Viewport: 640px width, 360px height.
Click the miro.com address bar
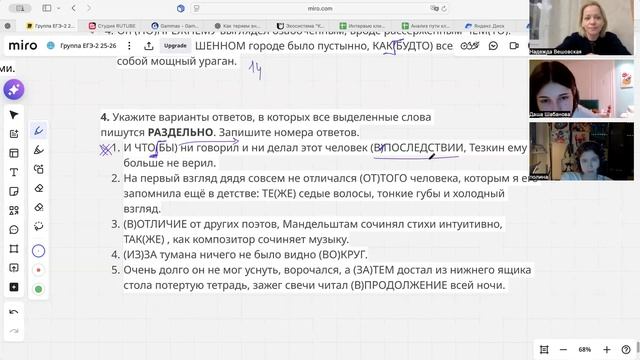coord(320,8)
